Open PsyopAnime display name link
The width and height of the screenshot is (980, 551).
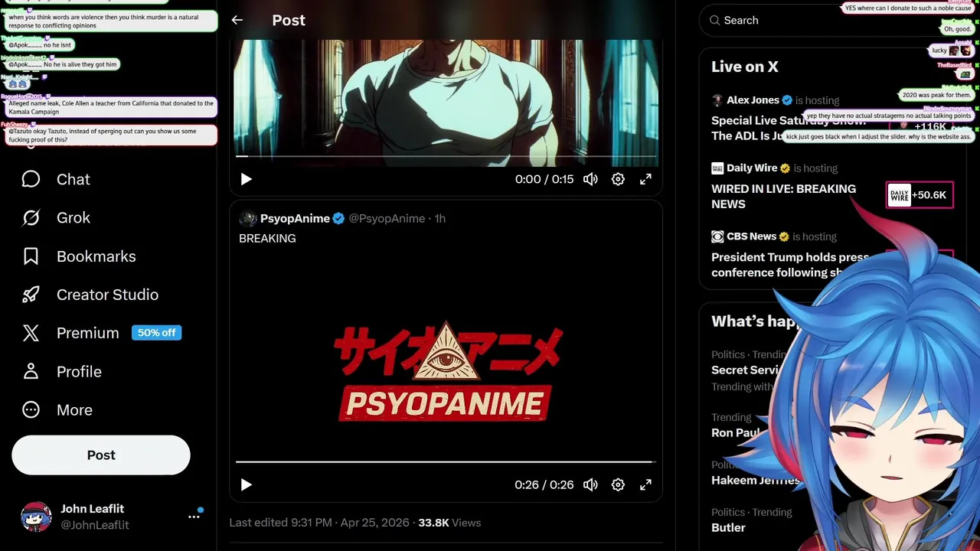click(295, 218)
